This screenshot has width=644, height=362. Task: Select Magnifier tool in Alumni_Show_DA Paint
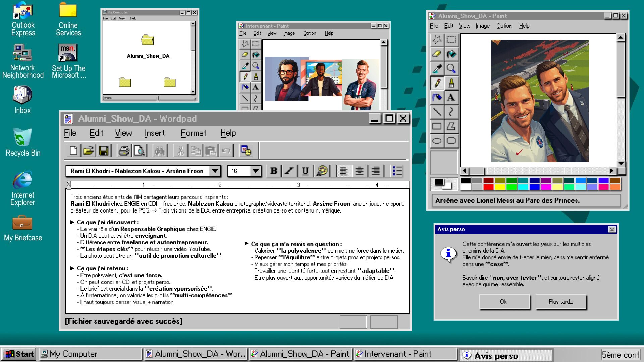pyautogui.click(x=451, y=68)
